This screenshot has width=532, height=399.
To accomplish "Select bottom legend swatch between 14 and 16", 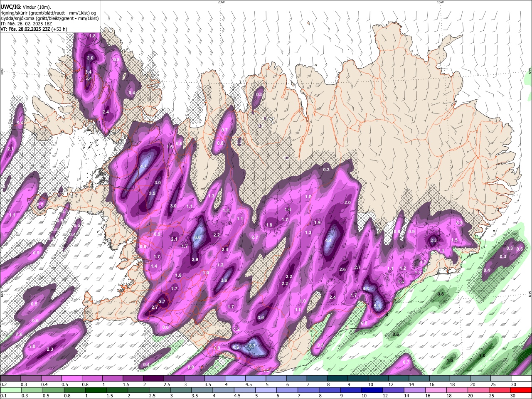I will 415,390.
